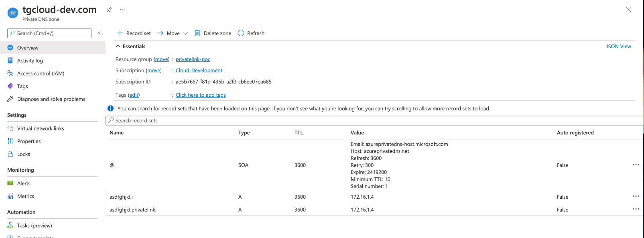Image resolution: width=644 pixels, height=238 pixels.
Task: Open Locks in Settings section
Action: (24, 154)
